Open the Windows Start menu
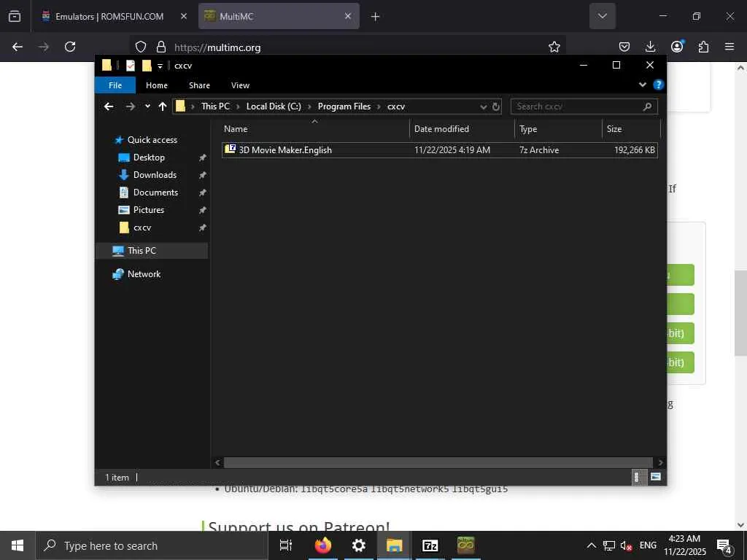The width and height of the screenshot is (747, 560). tap(18, 545)
